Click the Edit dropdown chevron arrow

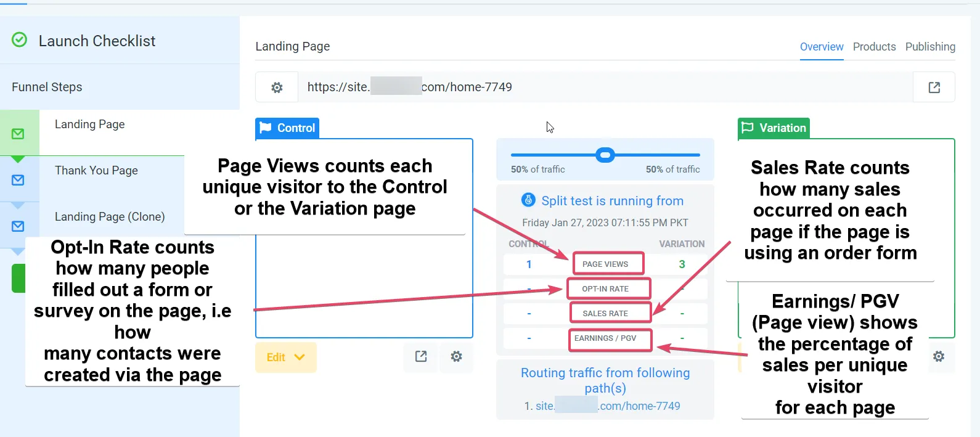tap(300, 357)
